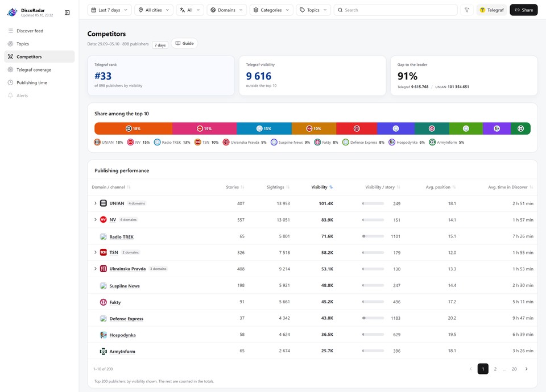This screenshot has height=392, width=546.
Task: Expand the Ukrainska Pravda row
Action: point(96,269)
